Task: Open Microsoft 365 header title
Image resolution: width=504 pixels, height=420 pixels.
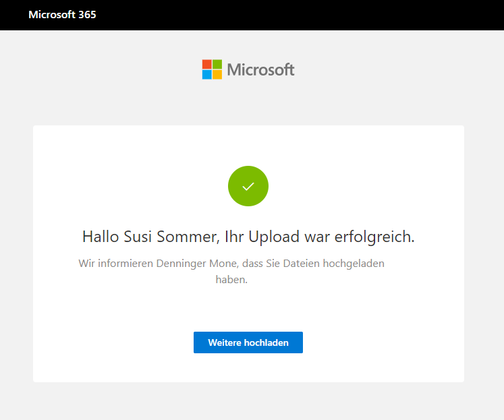Action: [62, 15]
